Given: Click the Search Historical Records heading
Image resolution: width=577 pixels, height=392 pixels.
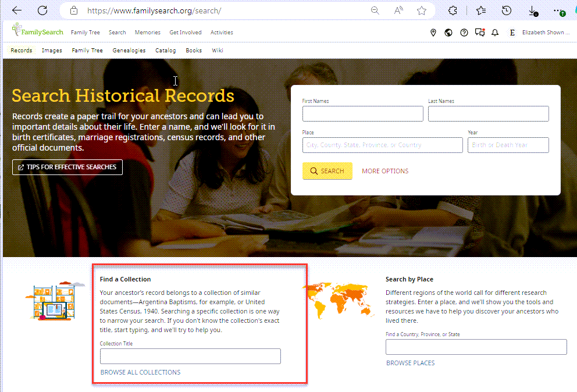Looking at the screenshot, I should coord(123,96).
